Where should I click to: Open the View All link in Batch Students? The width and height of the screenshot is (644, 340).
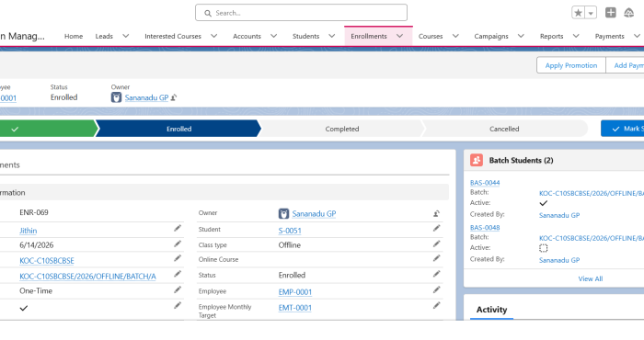tap(591, 278)
